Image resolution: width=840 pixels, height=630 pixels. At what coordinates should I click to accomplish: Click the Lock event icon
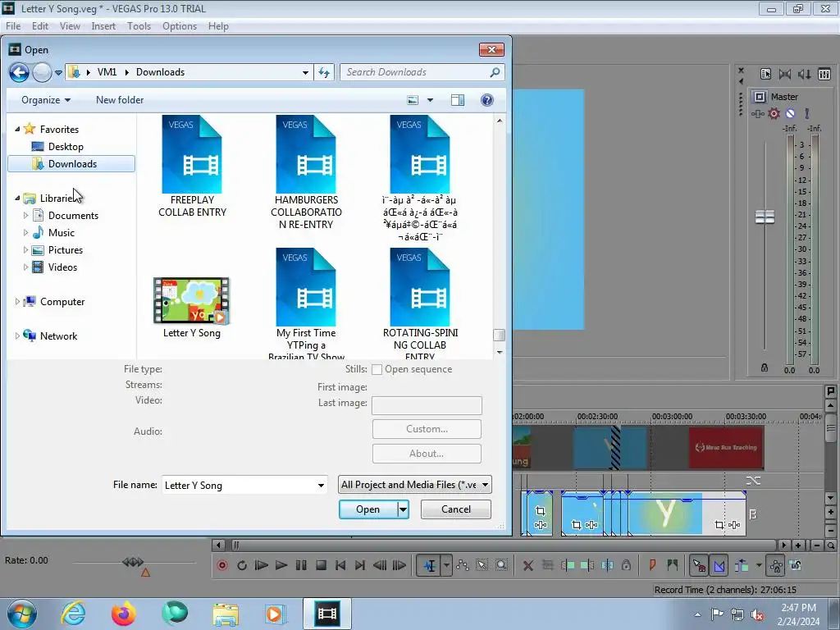[x=626, y=565]
